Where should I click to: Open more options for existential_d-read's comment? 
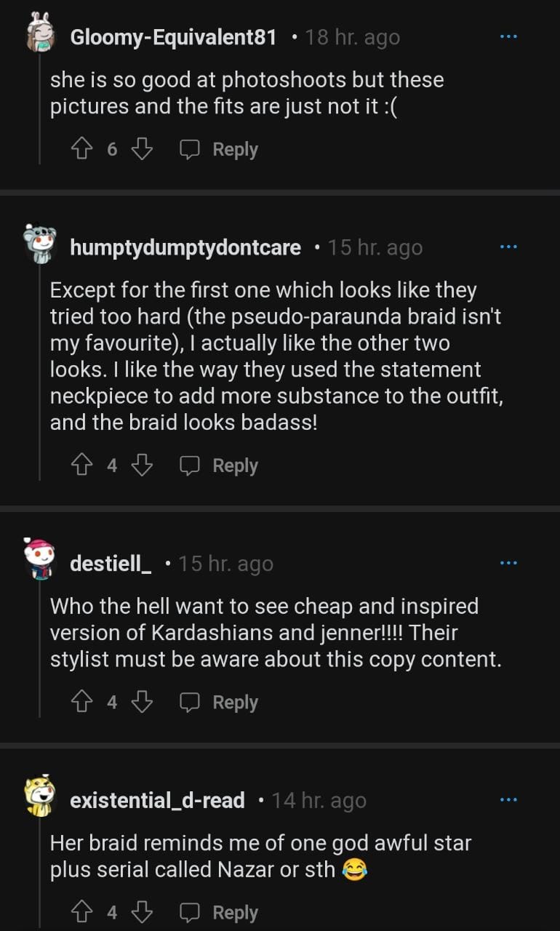(508, 800)
